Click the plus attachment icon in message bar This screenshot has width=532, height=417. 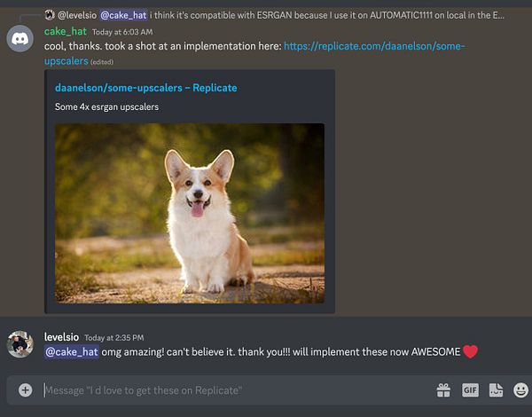pos(25,390)
